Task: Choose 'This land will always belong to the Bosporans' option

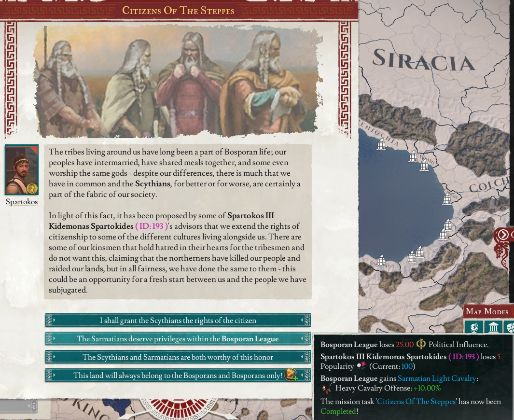Action: click(x=178, y=376)
